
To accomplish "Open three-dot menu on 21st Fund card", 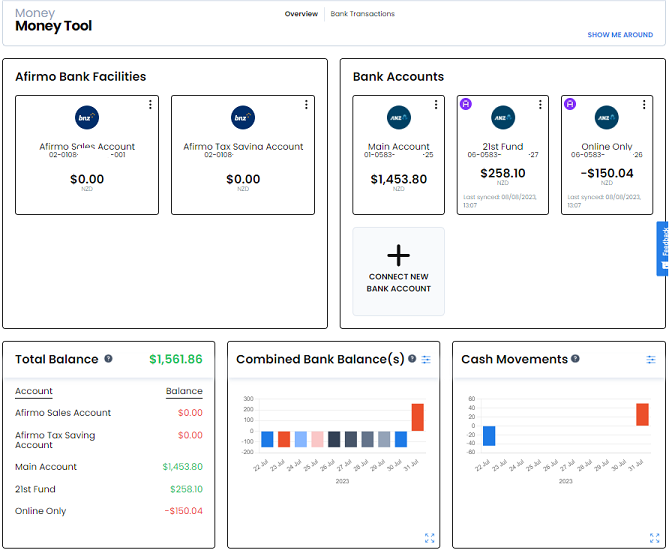I will pos(540,105).
